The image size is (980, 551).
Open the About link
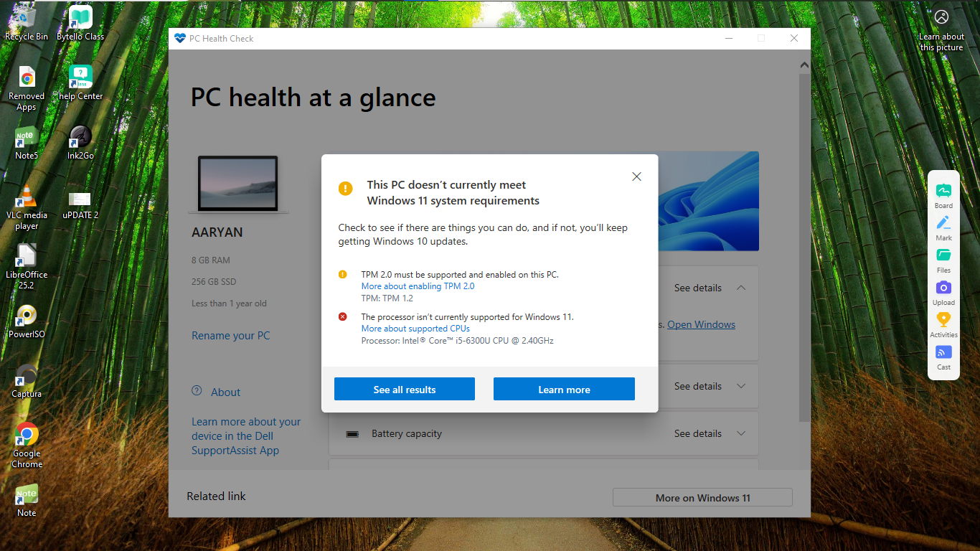[x=225, y=392]
